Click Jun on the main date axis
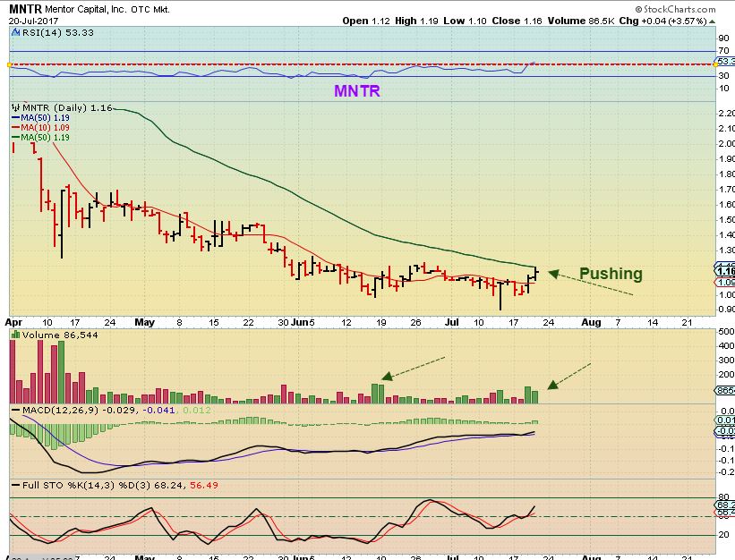 [300, 322]
